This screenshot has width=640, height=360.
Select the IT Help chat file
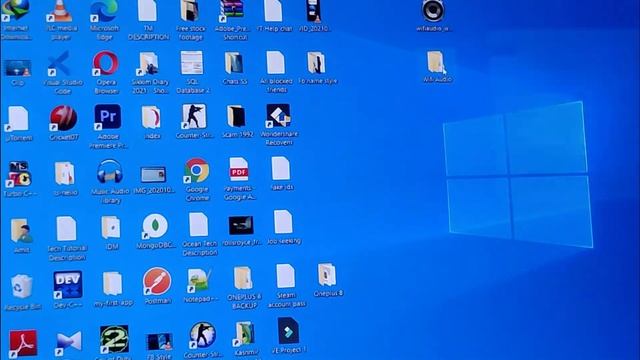[274, 11]
